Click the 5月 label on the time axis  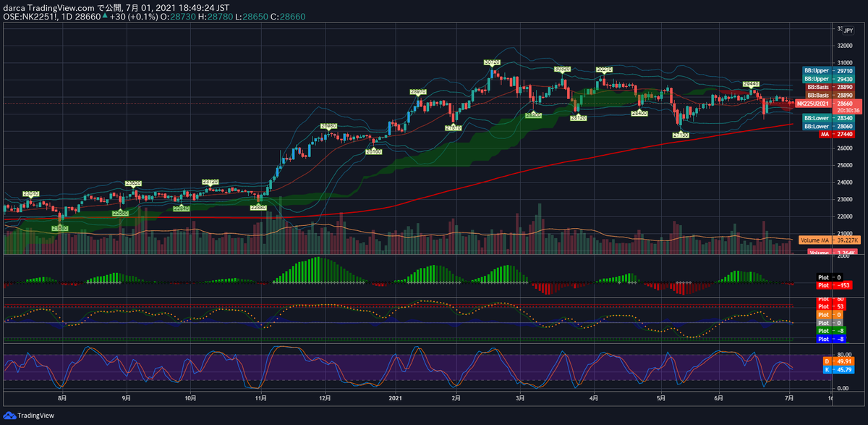click(660, 397)
